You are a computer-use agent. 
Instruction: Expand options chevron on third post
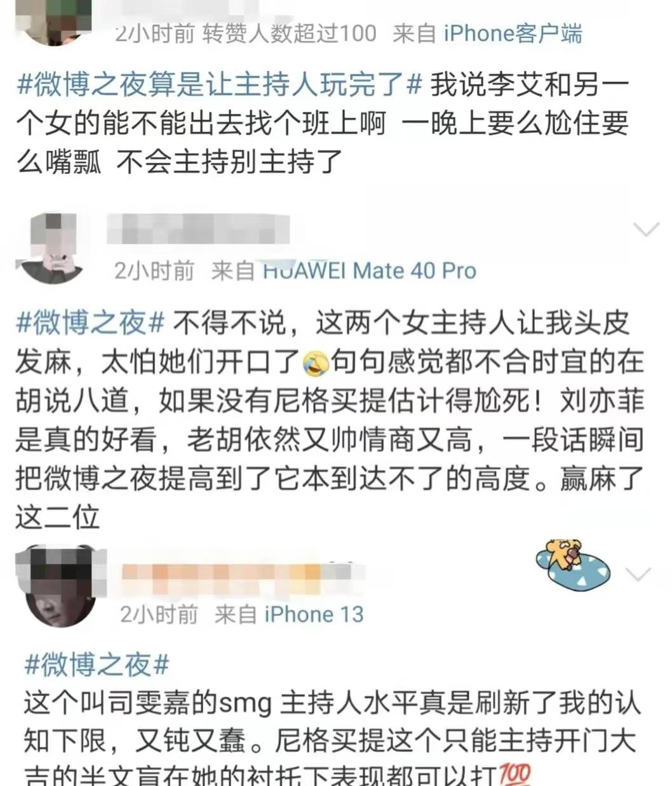pyautogui.click(x=638, y=575)
